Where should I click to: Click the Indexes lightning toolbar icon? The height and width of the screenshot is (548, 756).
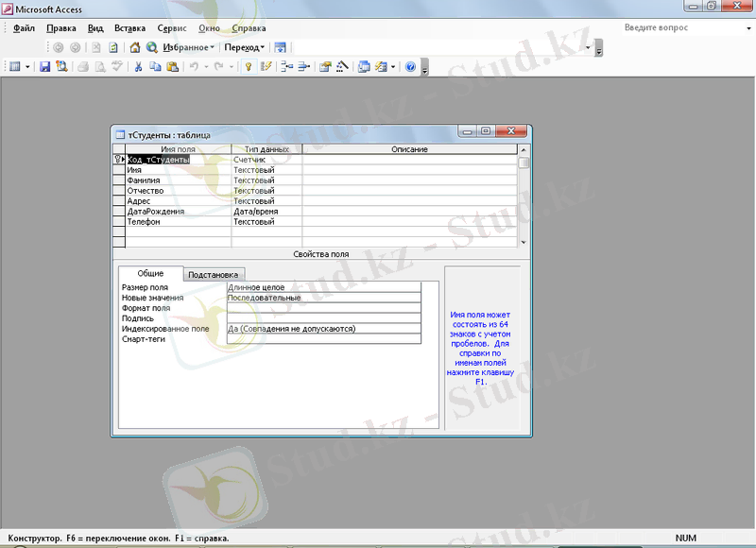click(266, 67)
